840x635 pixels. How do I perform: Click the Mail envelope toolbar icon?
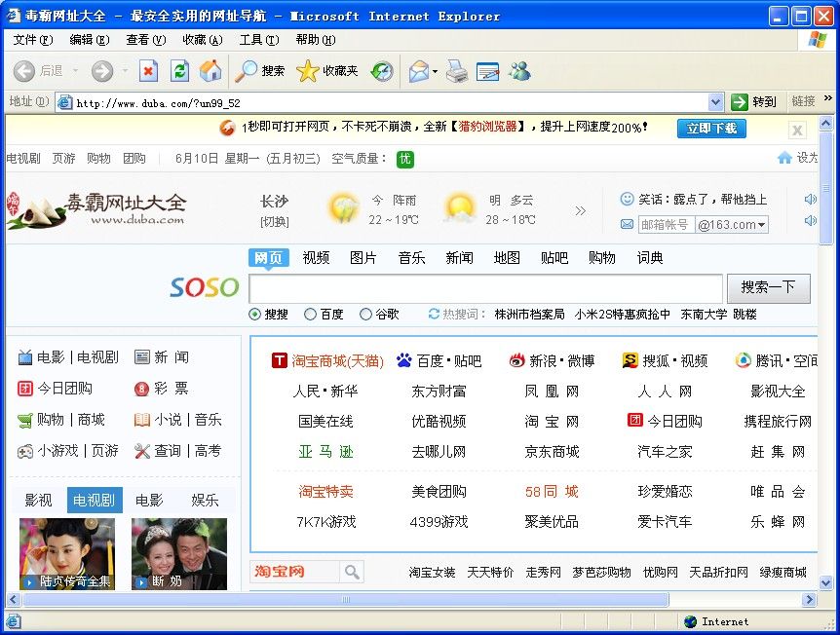point(419,71)
